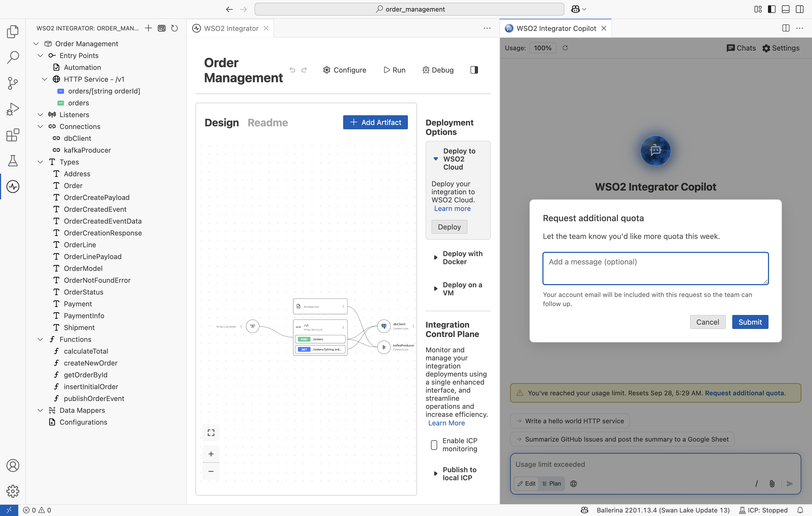
Task: Zoom out of the design diagram
Action: pos(211,471)
